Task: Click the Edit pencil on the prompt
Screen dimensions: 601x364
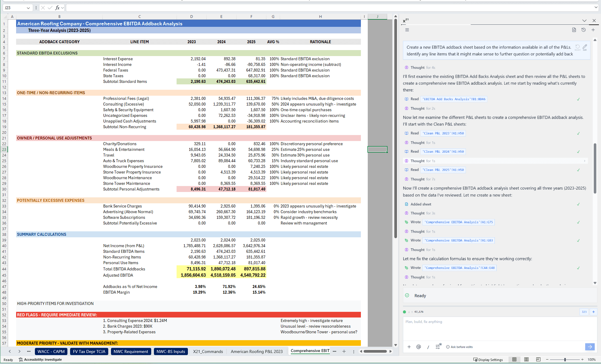Action: [x=585, y=47]
